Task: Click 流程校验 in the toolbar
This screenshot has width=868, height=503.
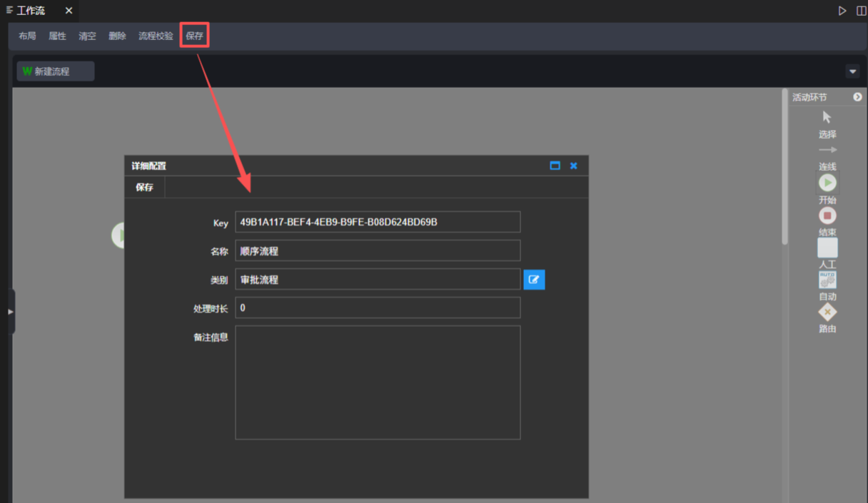Action: (x=156, y=36)
